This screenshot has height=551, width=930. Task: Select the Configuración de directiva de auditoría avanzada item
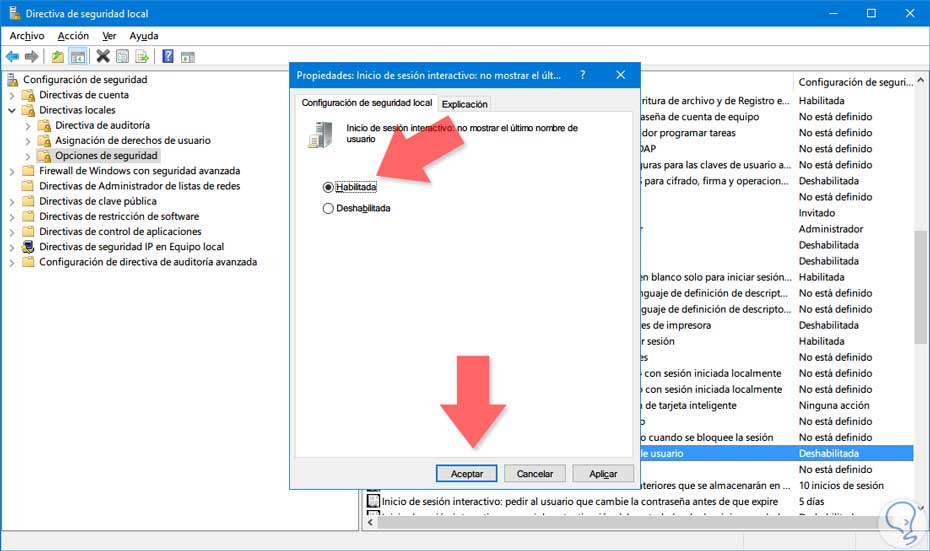(148, 262)
